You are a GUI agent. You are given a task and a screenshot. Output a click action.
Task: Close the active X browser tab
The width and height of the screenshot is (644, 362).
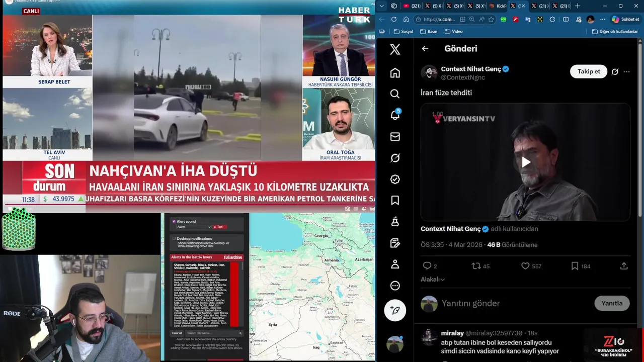(x=523, y=6)
